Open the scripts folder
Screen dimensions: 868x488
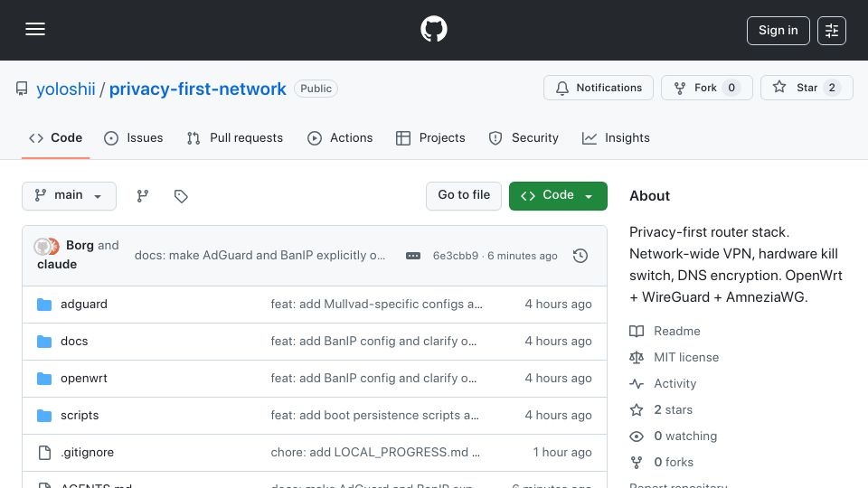coord(80,416)
